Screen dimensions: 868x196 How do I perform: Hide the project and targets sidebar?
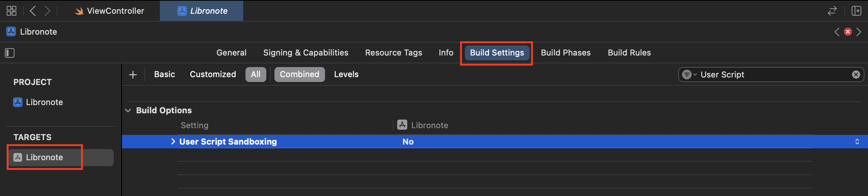tap(10, 53)
